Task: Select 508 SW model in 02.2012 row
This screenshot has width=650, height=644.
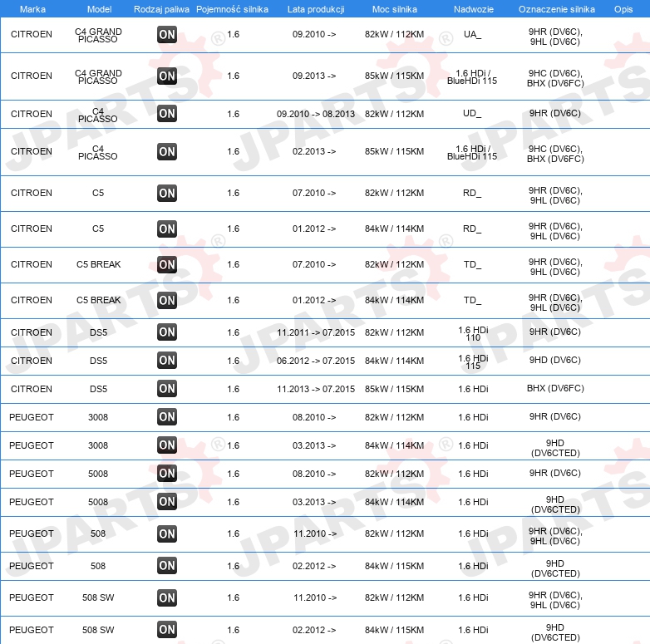Action: tap(98, 630)
